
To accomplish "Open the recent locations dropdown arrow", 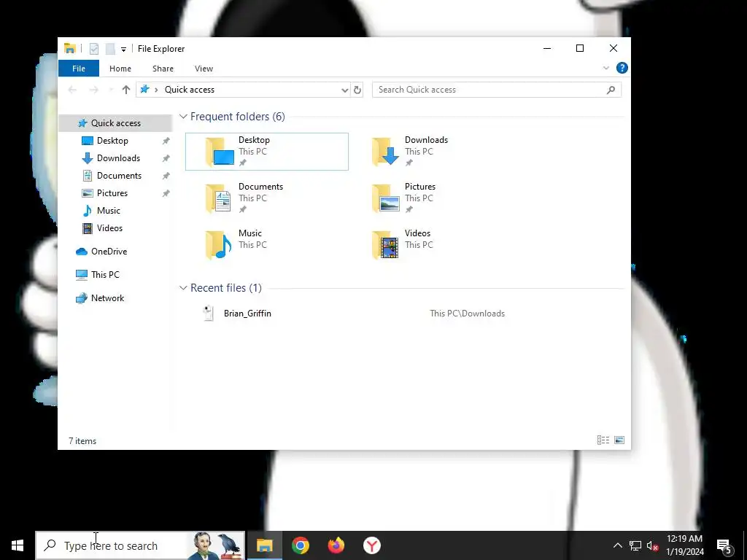I will (111, 90).
